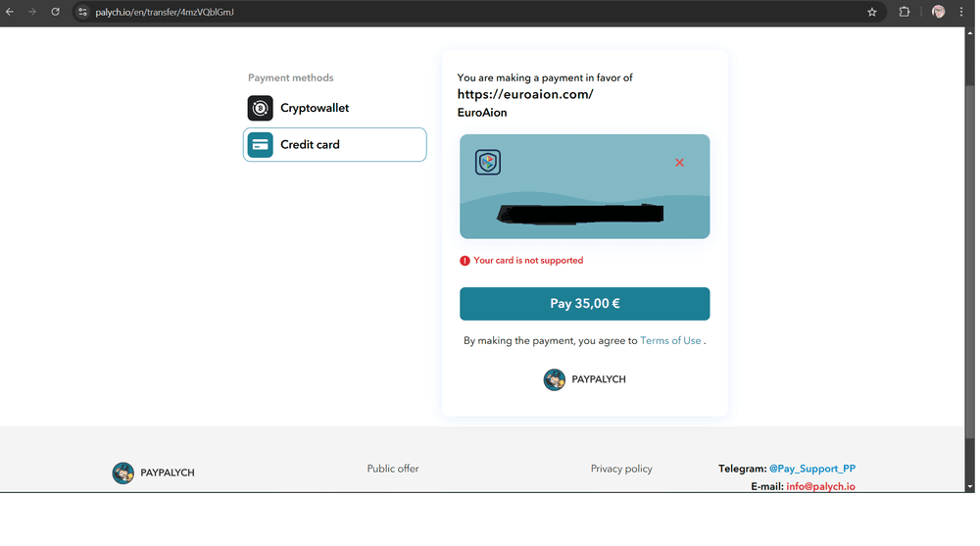Click the info@palych.io email link
This screenshot has height=546, width=980.
[x=820, y=486]
